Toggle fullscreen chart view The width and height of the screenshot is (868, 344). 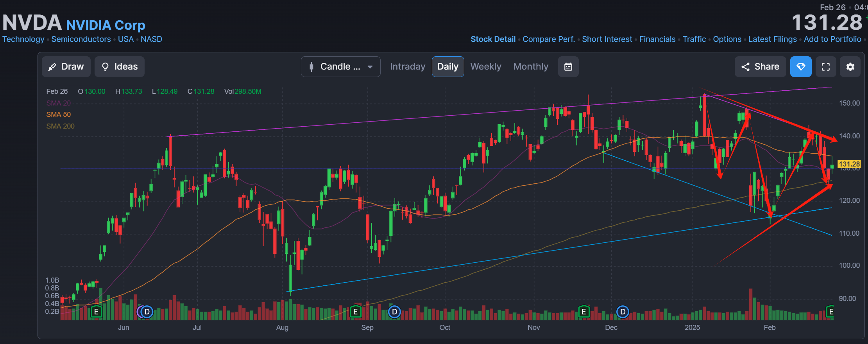(x=826, y=67)
